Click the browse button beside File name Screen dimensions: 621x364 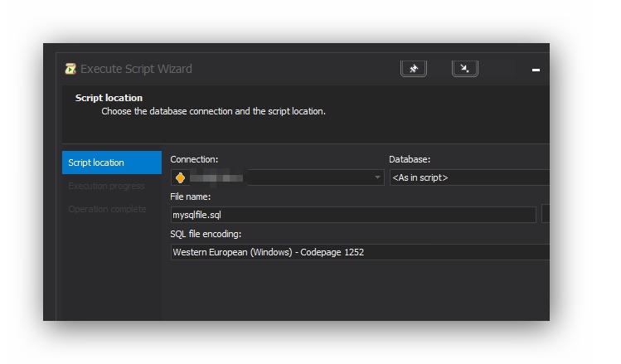click(x=546, y=215)
